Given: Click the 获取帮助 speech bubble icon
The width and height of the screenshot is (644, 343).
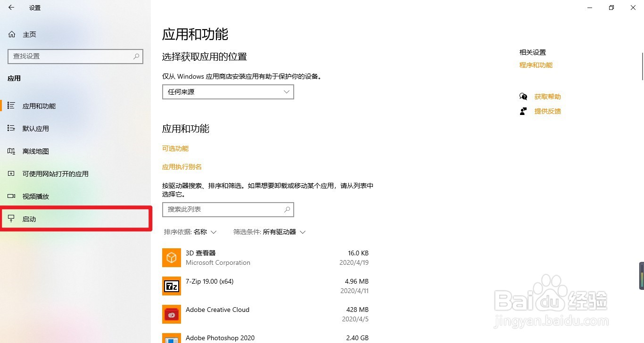Looking at the screenshot, I should click(523, 96).
